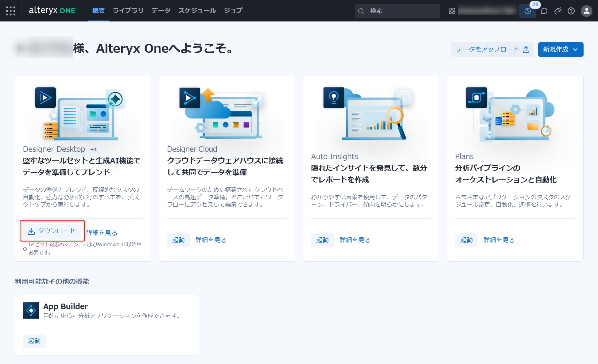This screenshot has height=364, width=598.
Task: Launch Auto Insights with 起動
Action: coord(322,240)
